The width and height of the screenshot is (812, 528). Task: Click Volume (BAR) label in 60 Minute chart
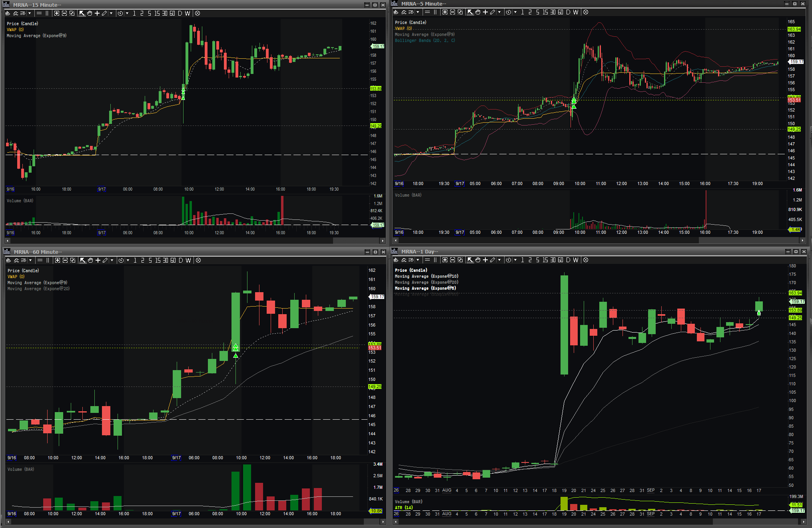[x=20, y=469]
